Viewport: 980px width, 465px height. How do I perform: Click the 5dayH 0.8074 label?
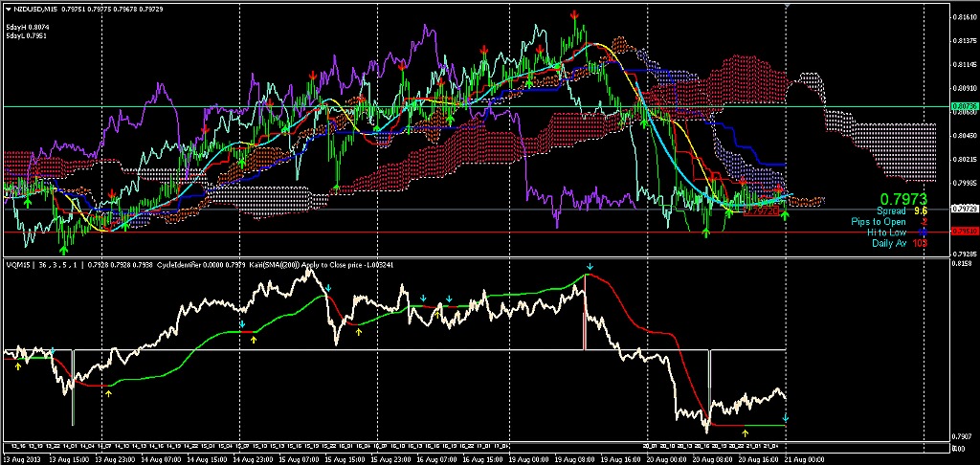click(x=28, y=28)
